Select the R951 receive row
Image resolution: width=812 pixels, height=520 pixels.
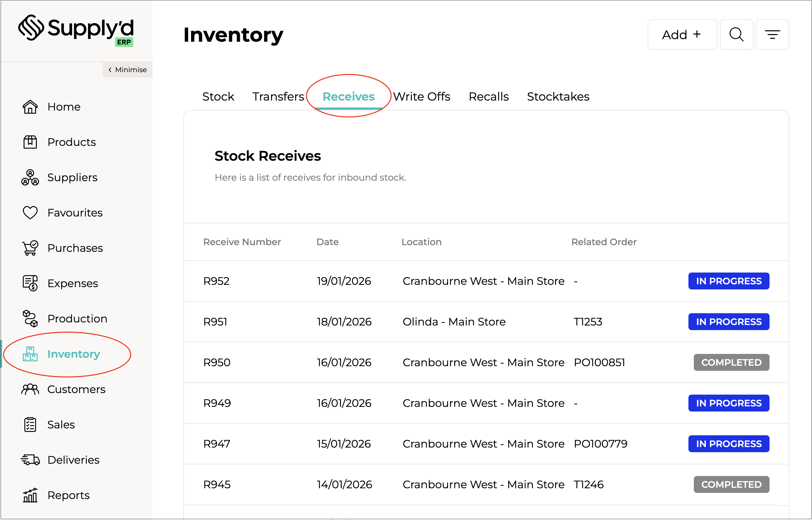click(215, 322)
